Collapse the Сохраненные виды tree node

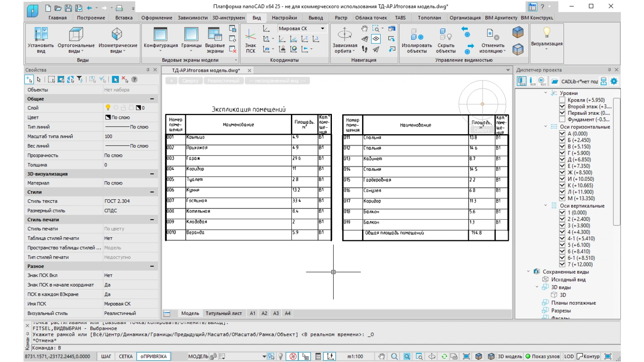click(528, 272)
